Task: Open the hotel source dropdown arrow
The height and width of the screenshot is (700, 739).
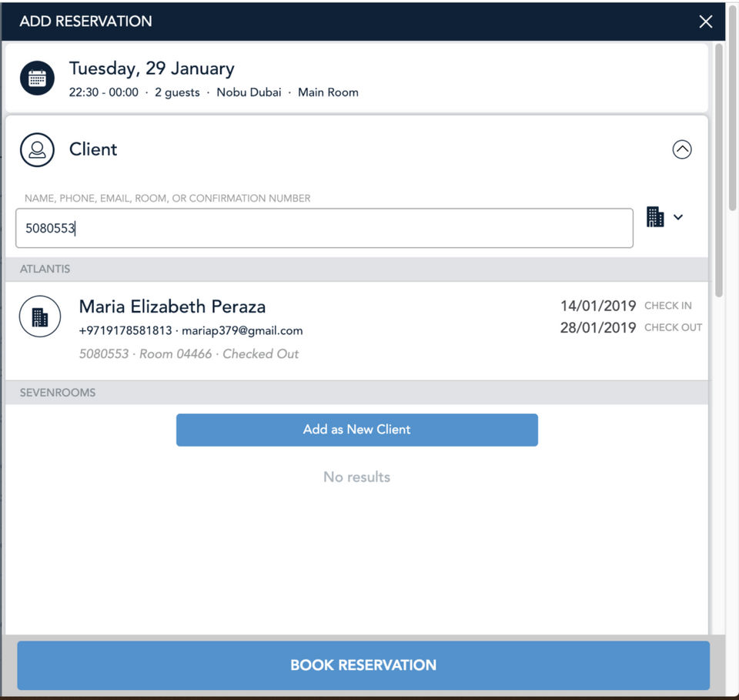Action: [678, 217]
